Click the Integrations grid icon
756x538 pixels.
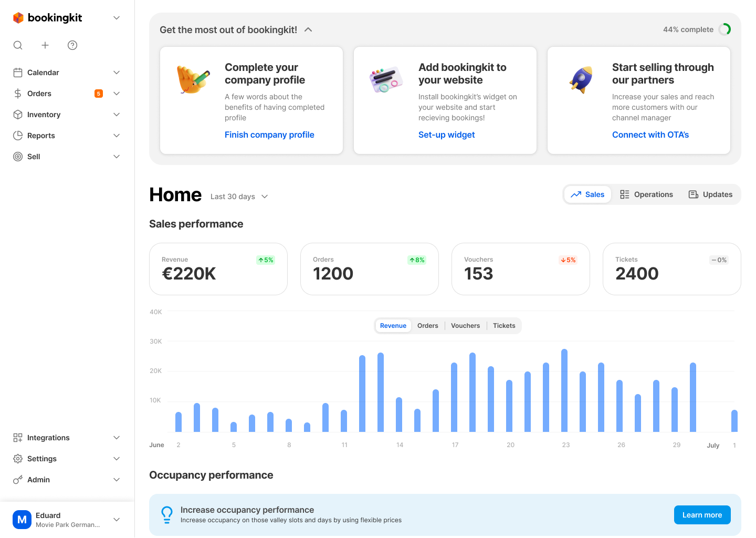18,438
